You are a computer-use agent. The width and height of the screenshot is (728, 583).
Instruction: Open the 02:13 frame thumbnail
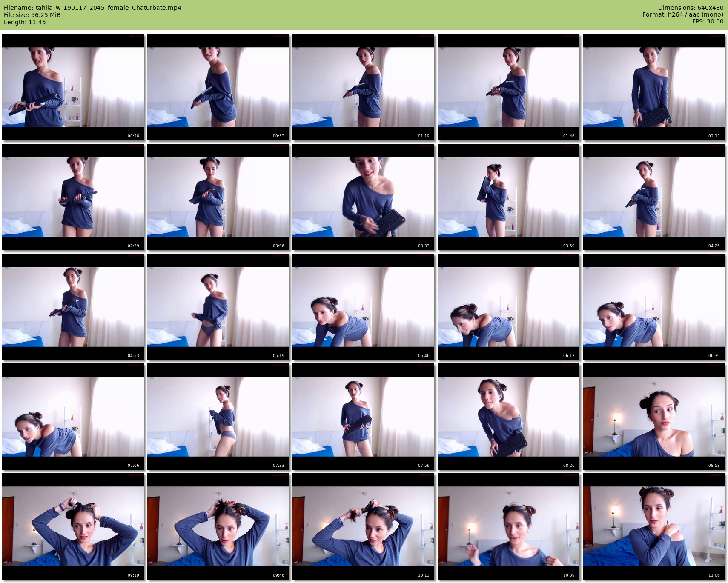click(x=654, y=87)
